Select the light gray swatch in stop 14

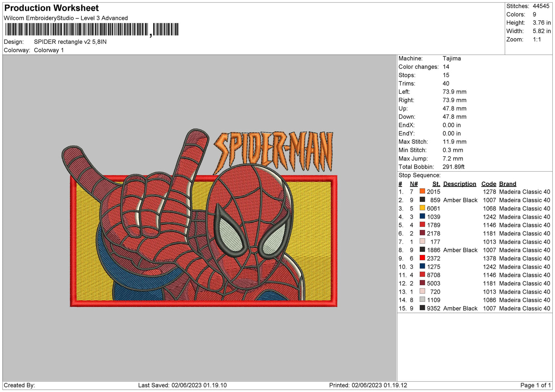[x=422, y=300]
